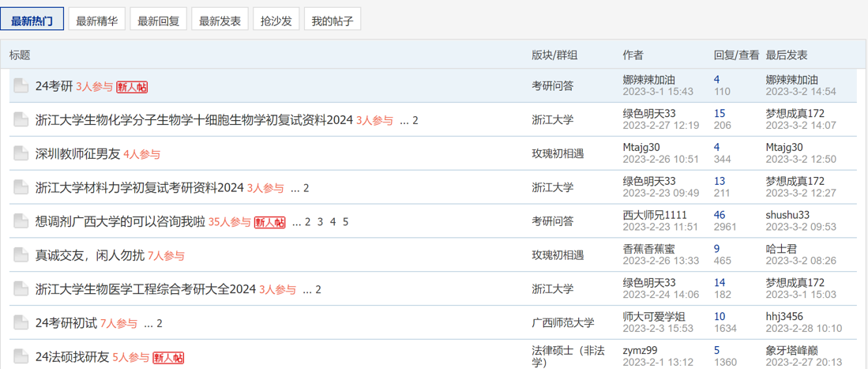View author Mtajg30 in 作者 column
The image size is (868, 369).
click(x=641, y=148)
